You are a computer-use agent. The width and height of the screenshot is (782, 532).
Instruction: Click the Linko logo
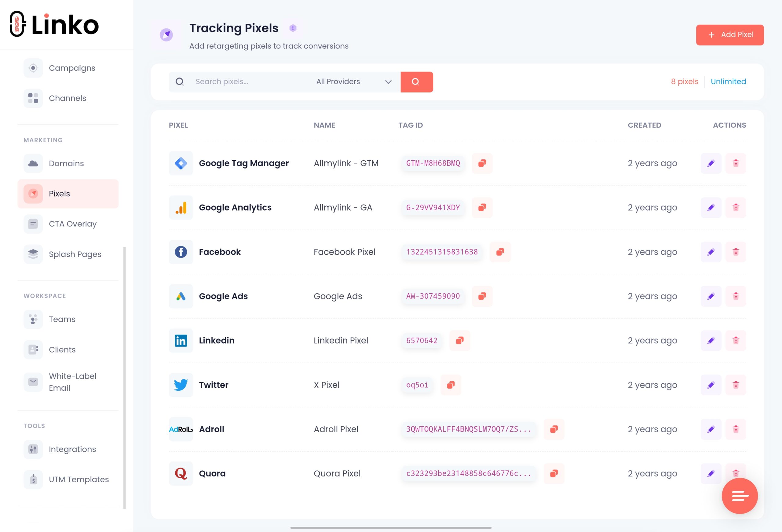tap(54, 24)
